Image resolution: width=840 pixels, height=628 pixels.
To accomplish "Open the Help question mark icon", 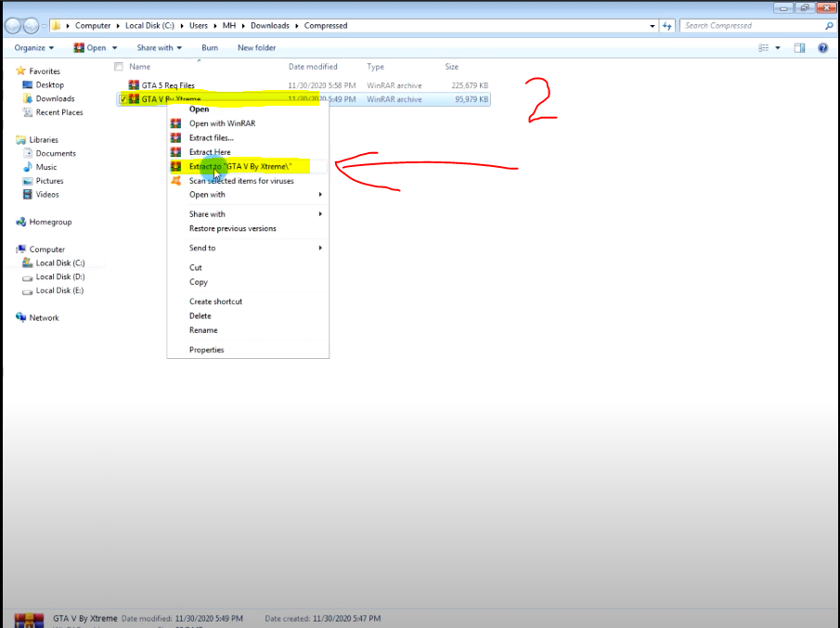I will click(x=823, y=47).
